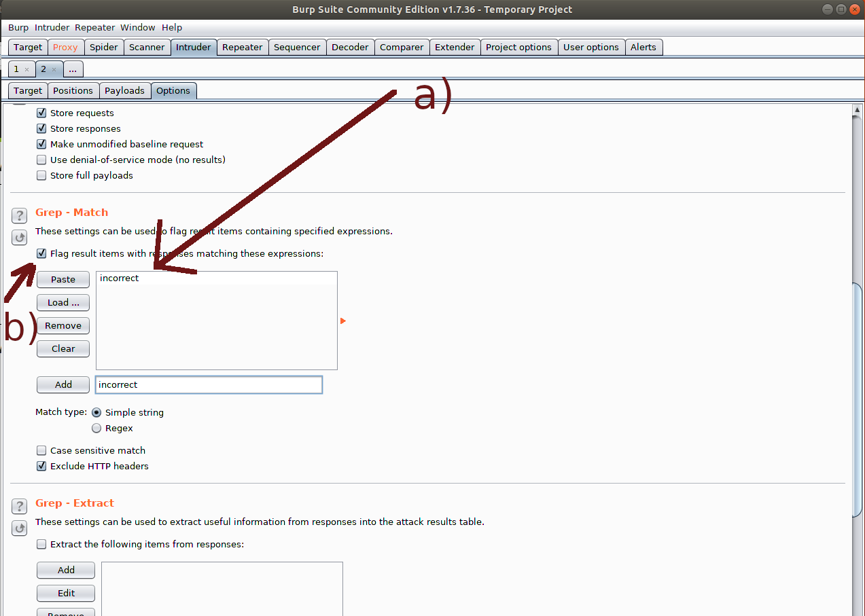Open the Scanner tab
Screen dimensions: 865x616
(147, 47)
